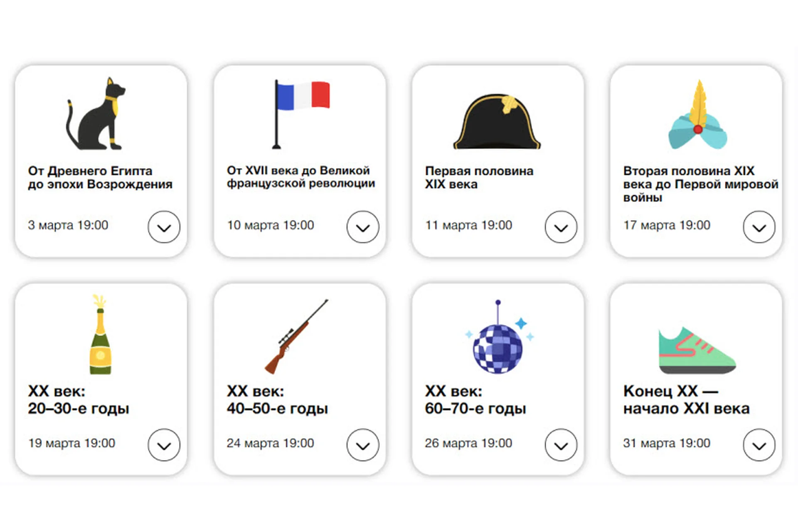Click the feathered turban icon
Screen dimensions: 798x532
tap(697, 116)
